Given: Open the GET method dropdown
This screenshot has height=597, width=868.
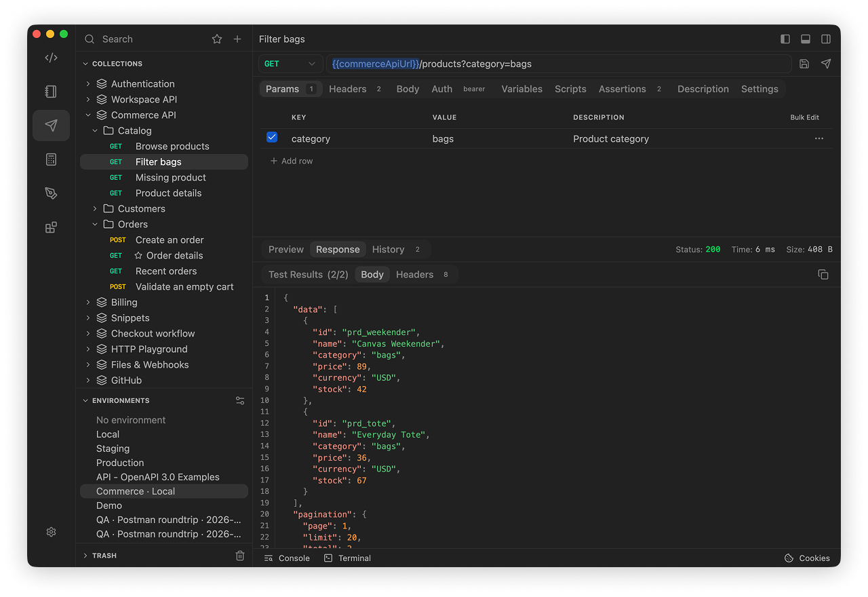Looking at the screenshot, I should coord(290,64).
